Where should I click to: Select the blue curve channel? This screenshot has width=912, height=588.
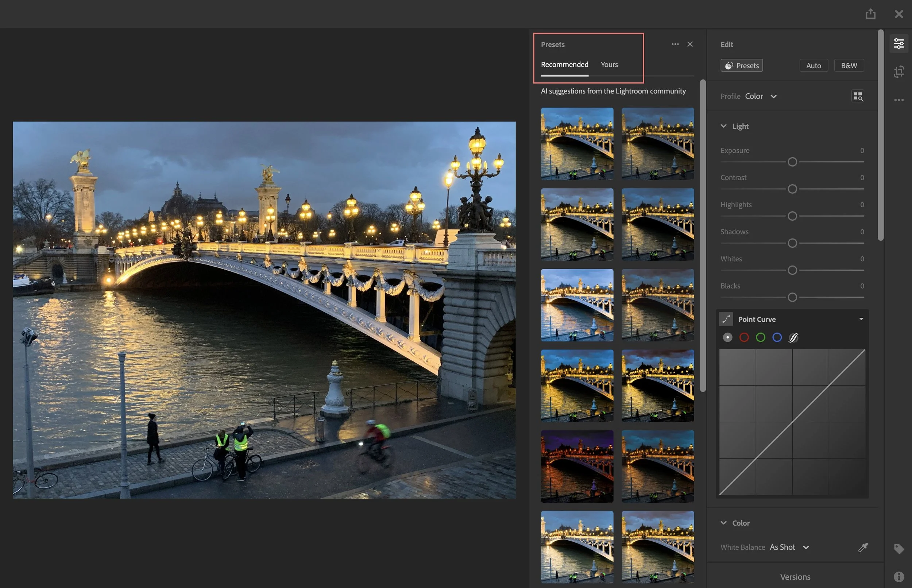[x=777, y=337]
